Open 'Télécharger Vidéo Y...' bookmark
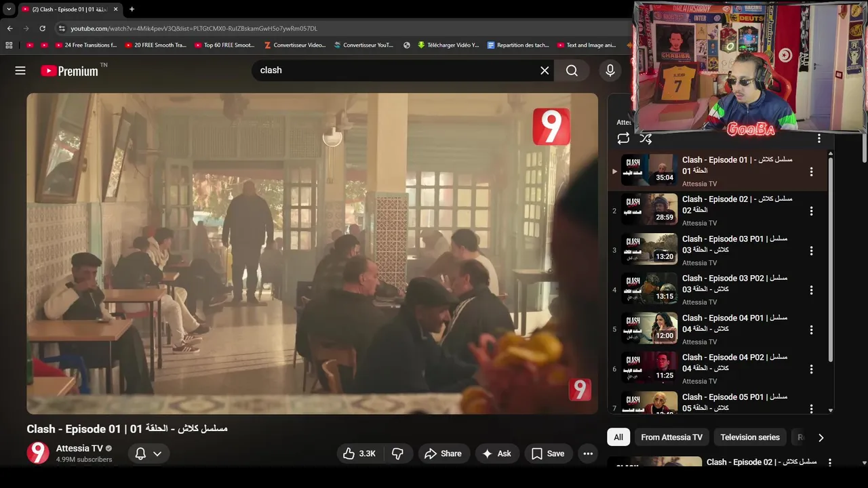 448,45
